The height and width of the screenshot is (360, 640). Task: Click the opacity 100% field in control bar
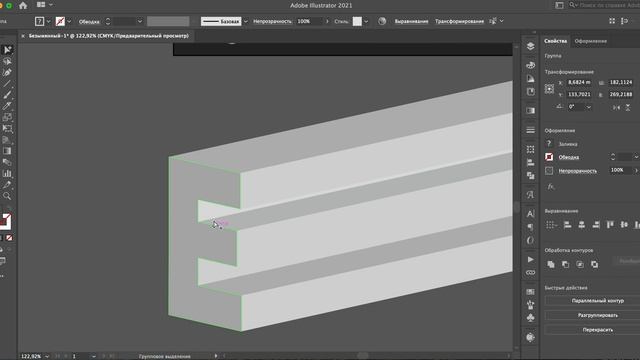(x=309, y=21)
